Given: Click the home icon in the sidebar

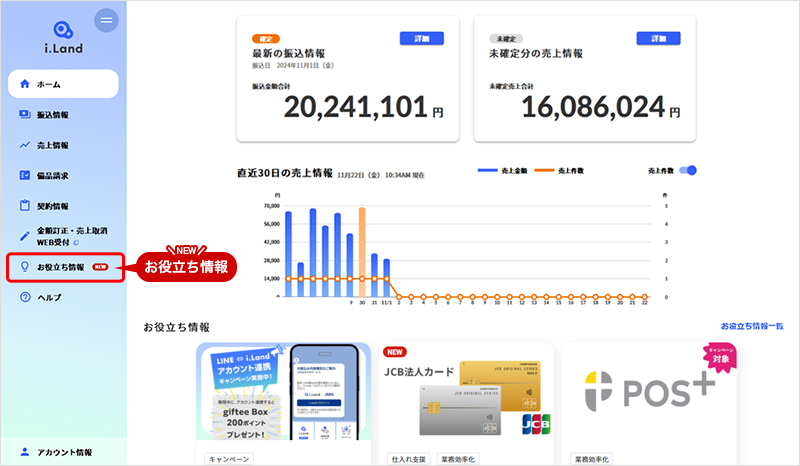Looking at the screenshot, I should coord(24,84).
